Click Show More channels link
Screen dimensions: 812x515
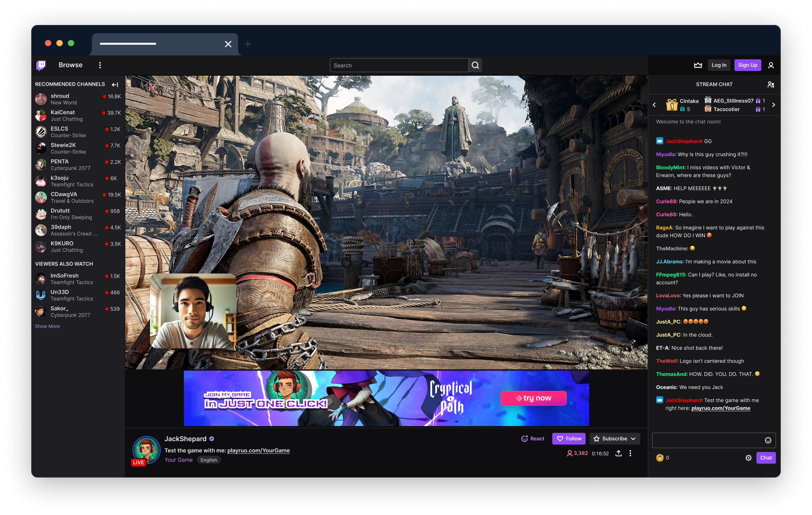(47, 326)
